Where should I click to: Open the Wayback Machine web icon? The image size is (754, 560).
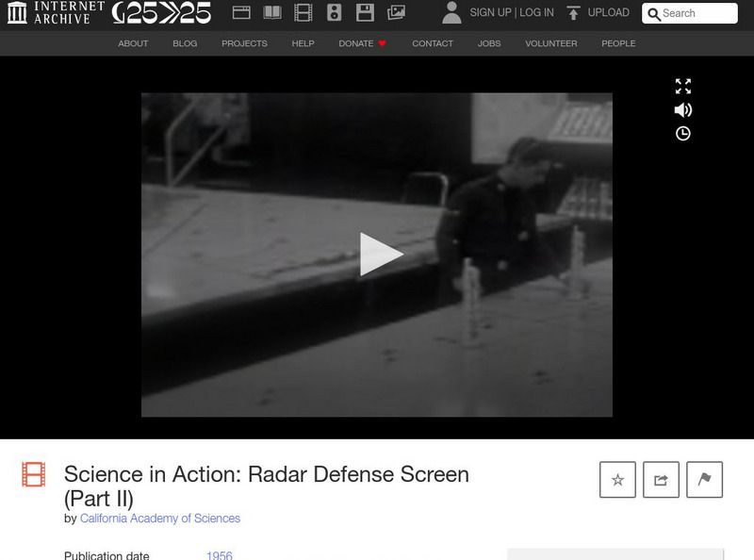[240, 12]
